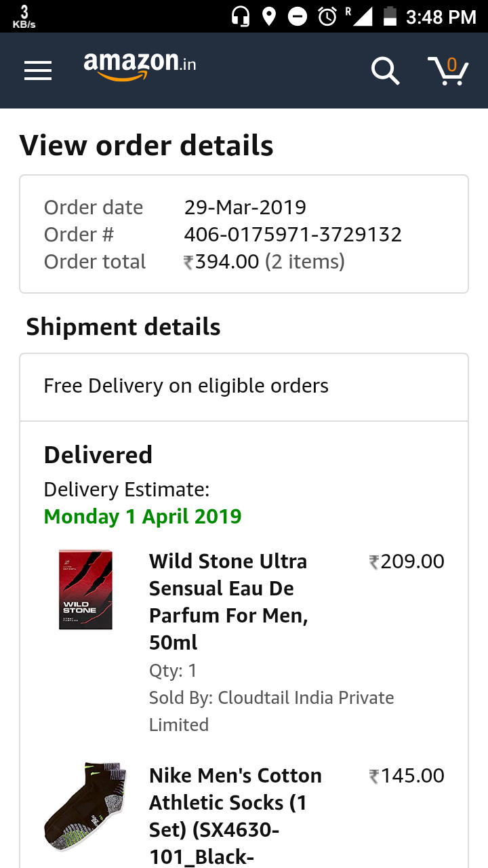488x868 pixels.
Task: Tap the ₹145.00 socks price
Action: click(407, 776)
